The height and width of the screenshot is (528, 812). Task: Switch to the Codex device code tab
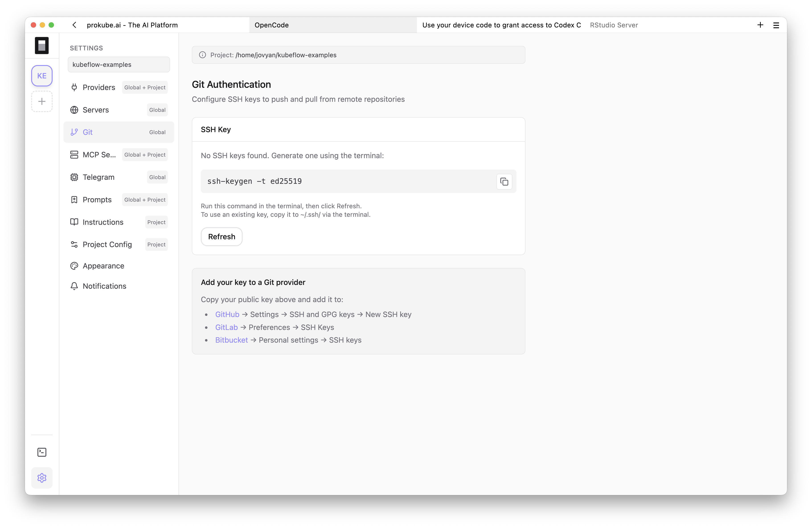click(501, 25)
